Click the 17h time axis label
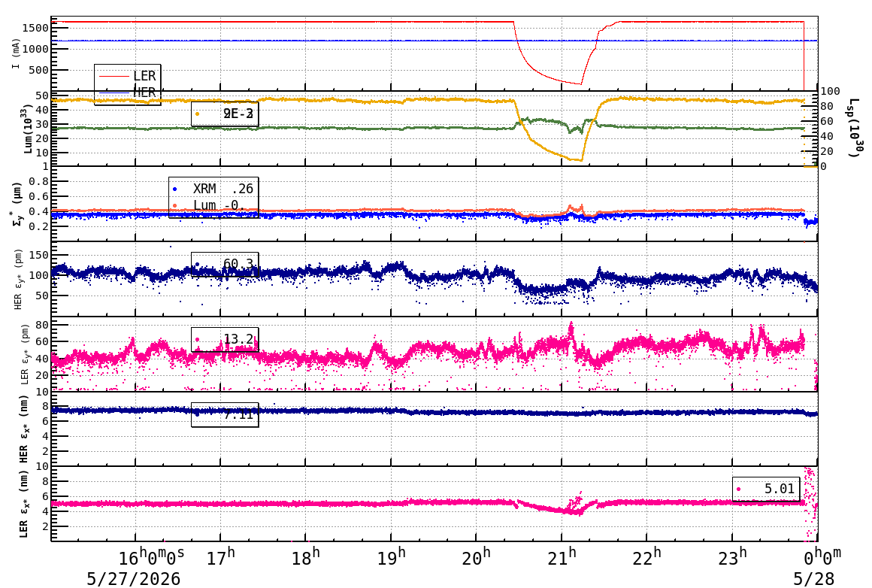Viewport: 872px width, 588px height. (221, 557)
